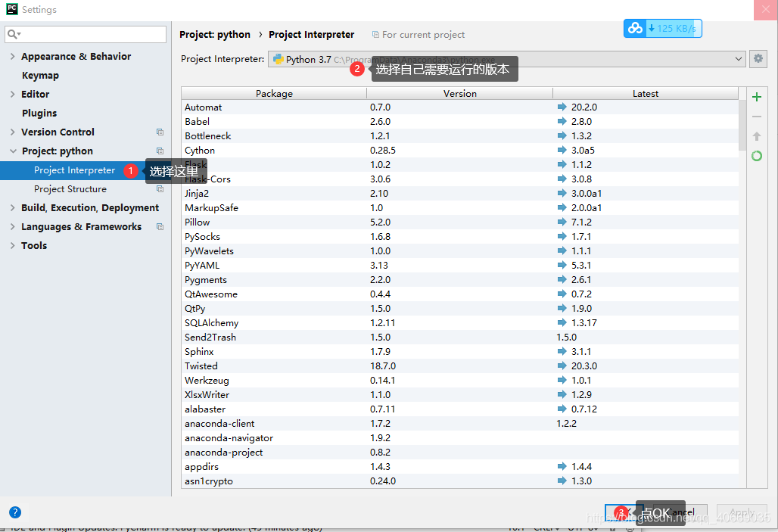Viewport: 778px width, 532px height.
Task: Expand Languages & Frameworks section
Action: point(12,226)
